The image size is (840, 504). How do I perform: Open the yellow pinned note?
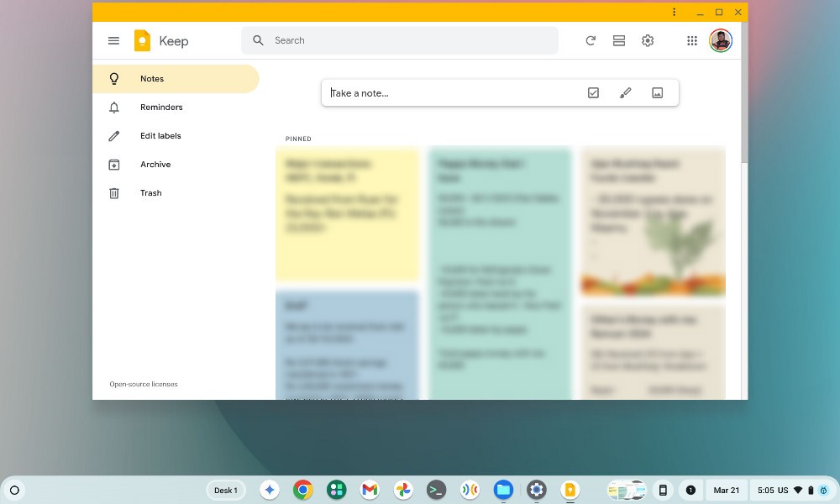coord(347,213)
